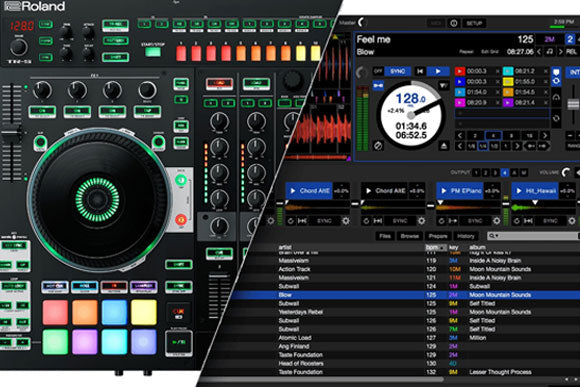580x387 pixels.
Task: Trigger the cyan cue point at 08:21.2
Action: [x=508, y=71]
